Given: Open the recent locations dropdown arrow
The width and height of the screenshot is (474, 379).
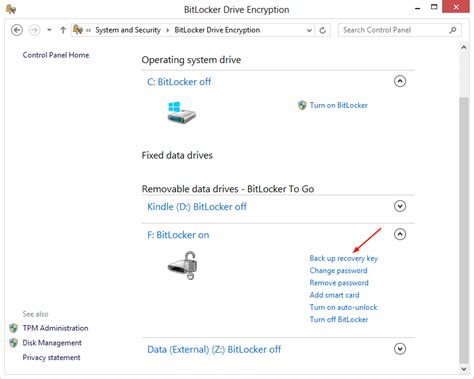Looking at the screenshot, I should (49, 30).
